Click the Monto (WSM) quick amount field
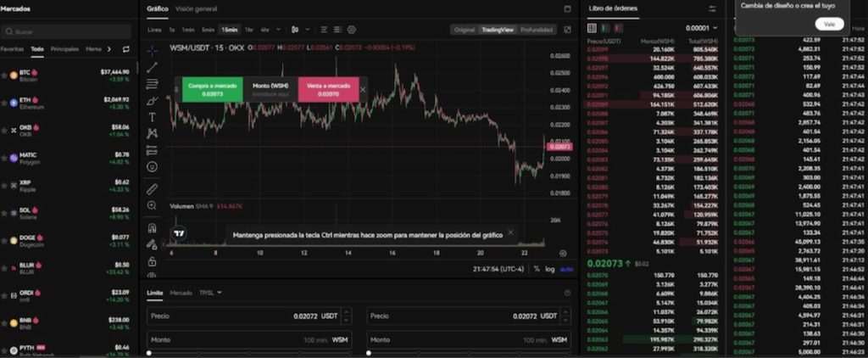868x358 pixels. (270, 90)
